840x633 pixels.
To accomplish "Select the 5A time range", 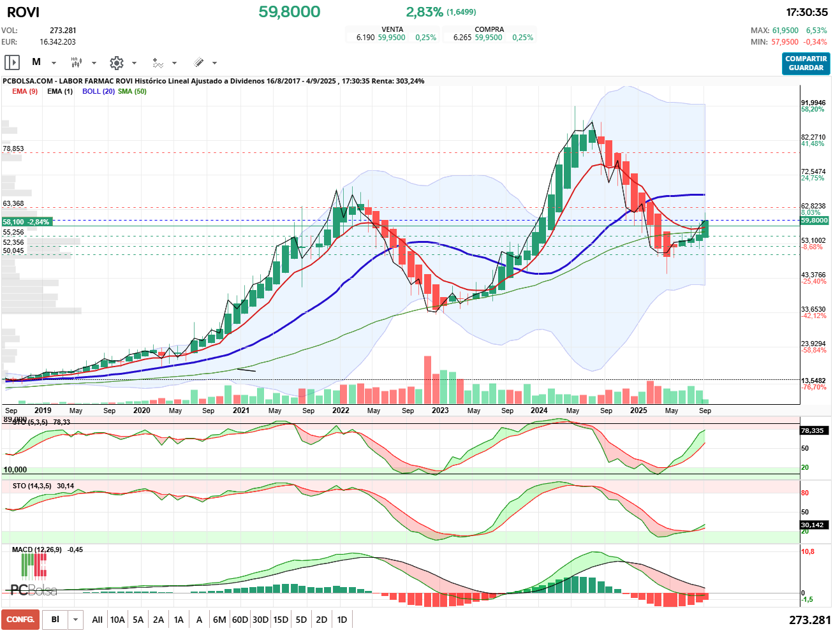I will (138, 620).
